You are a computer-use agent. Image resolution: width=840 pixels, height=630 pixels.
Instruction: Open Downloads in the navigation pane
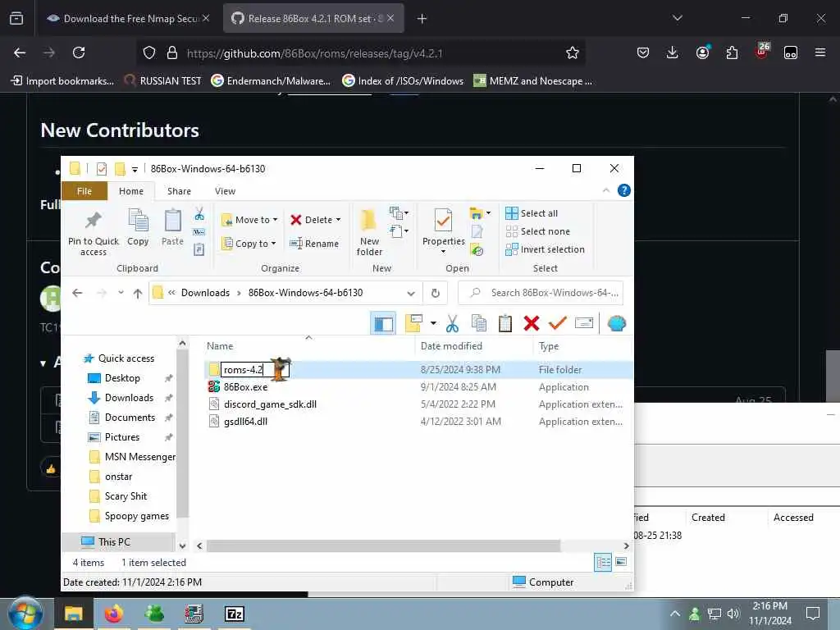pos(129,398)
